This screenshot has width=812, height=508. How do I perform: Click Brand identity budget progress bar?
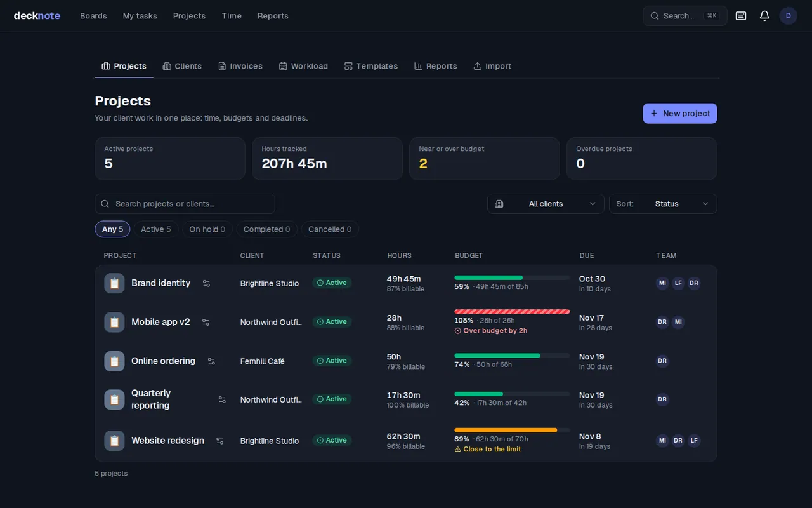[x=512, y=277]
